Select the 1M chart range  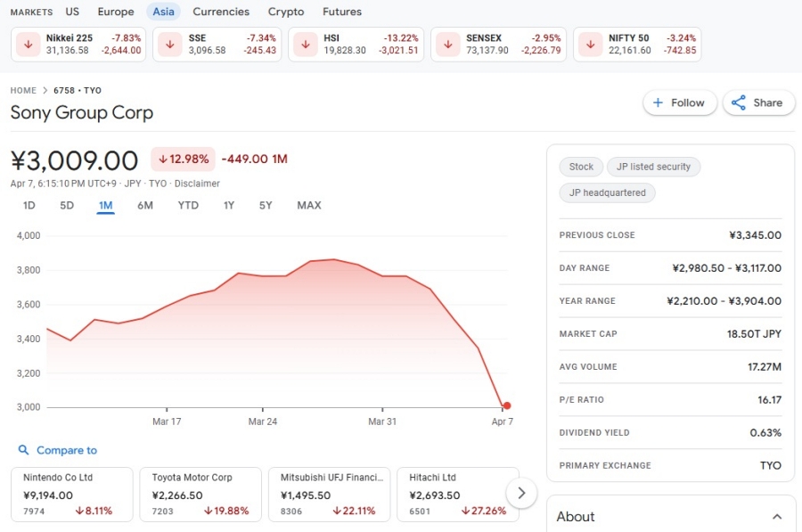pos(105,205)
